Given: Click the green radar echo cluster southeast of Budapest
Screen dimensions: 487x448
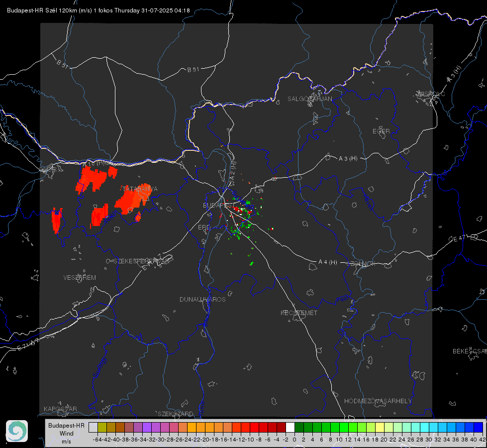Looking at the screenshot, I should (x=236, y=231).
